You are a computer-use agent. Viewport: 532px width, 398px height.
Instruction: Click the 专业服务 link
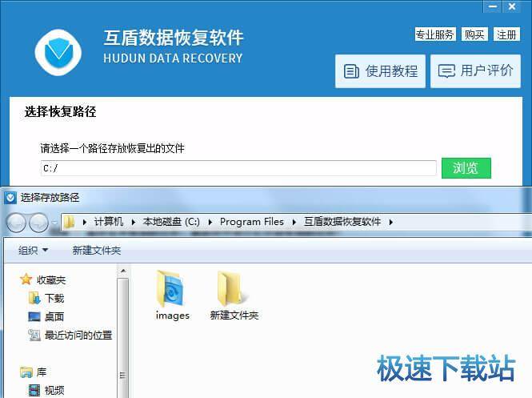tap(435, 34)
